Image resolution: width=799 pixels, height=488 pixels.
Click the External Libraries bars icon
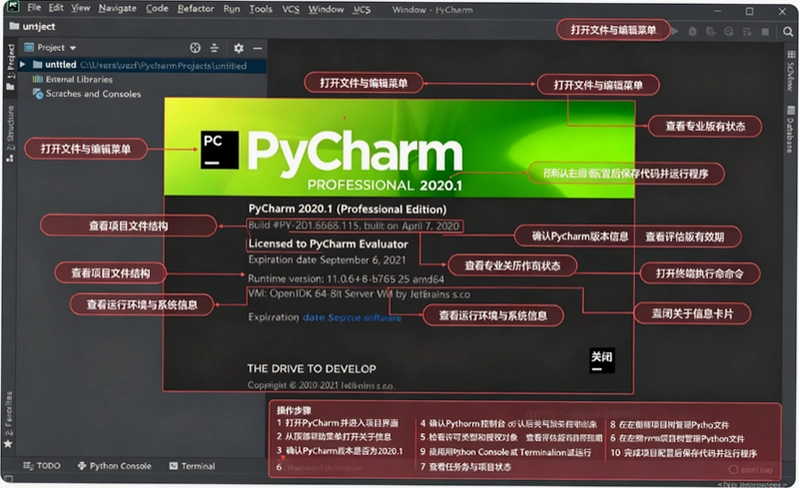click(x=37, y=79)
